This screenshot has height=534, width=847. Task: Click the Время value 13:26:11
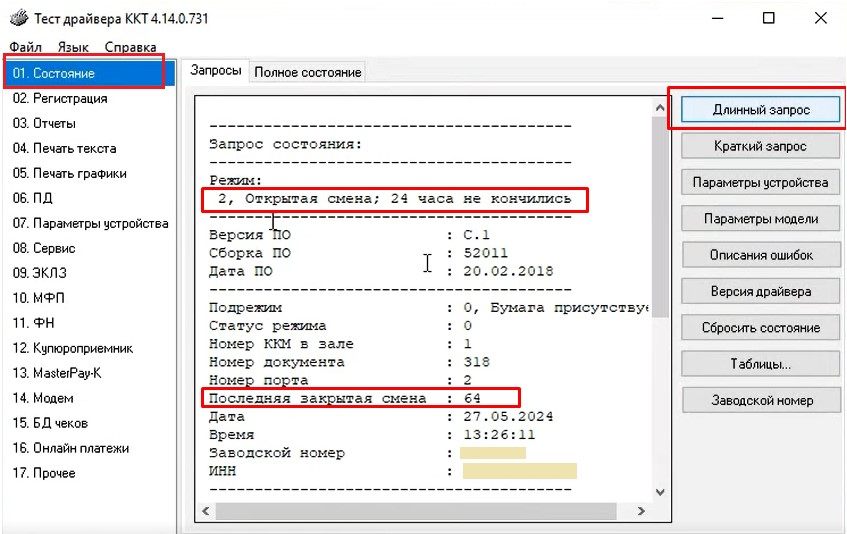pos(499,435)
